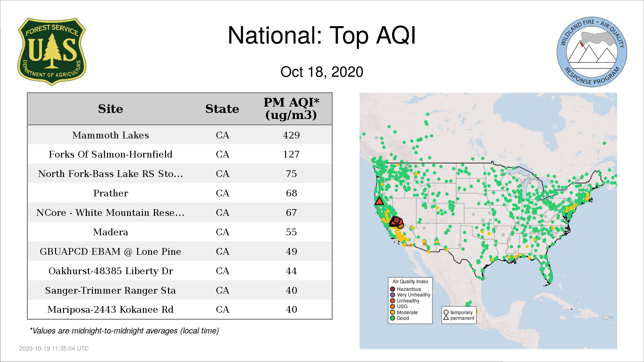Image resolution: width=644 pixels, height=362 pixels.
Task: Click the State column header
Action: pos(222,109)
